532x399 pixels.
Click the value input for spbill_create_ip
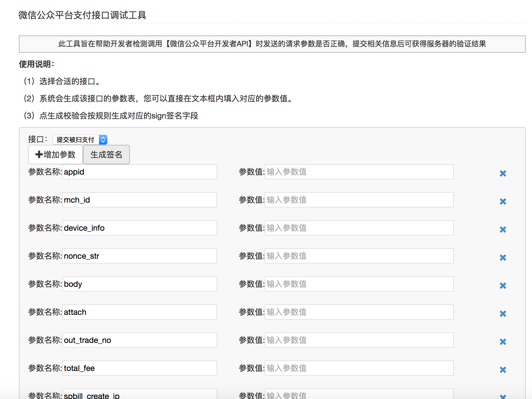pos(359,394)
